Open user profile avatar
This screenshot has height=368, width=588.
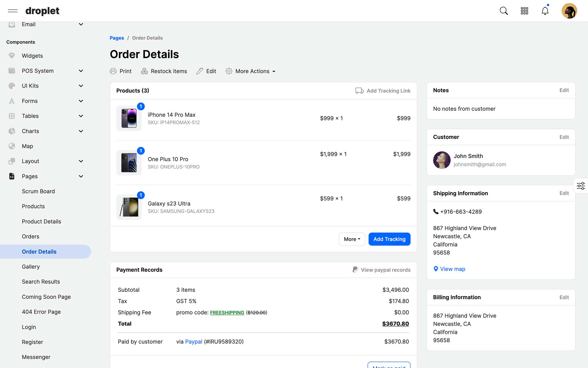coord(569,11)
